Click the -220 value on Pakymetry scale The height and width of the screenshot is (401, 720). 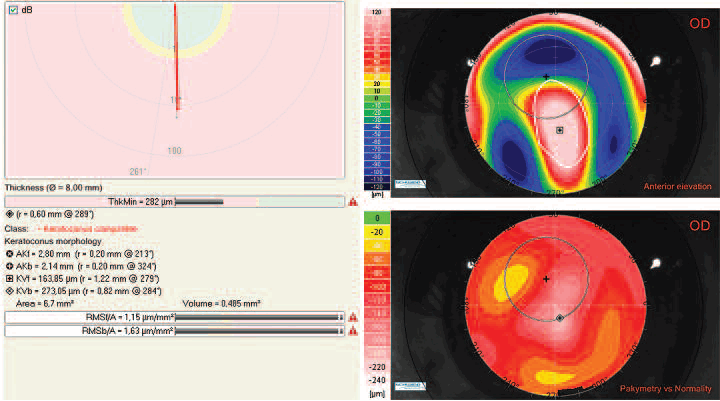pyautogui.click(x=377, y=367)
